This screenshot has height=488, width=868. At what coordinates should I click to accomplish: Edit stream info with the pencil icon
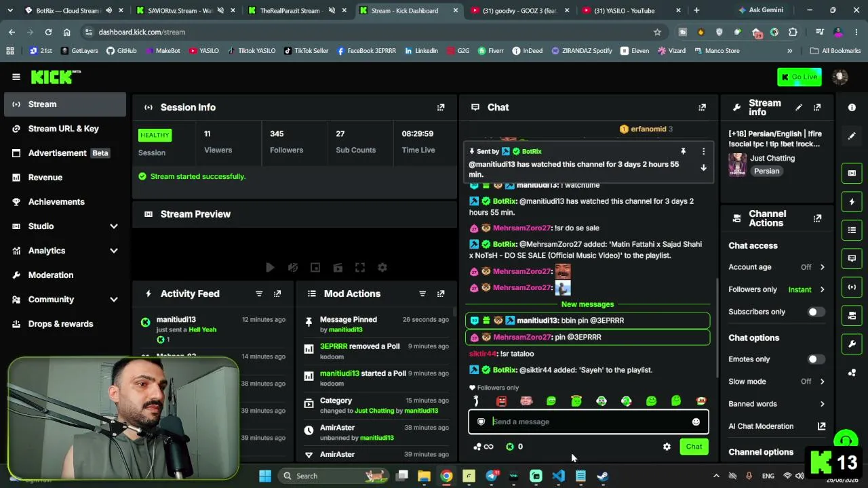point(799,107)
